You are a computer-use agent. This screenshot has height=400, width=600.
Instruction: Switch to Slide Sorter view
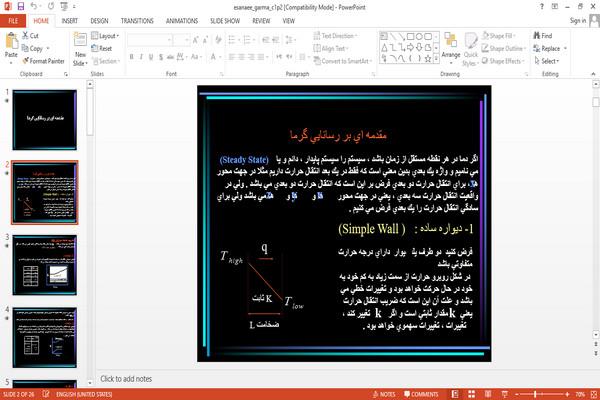coord(471,394)
